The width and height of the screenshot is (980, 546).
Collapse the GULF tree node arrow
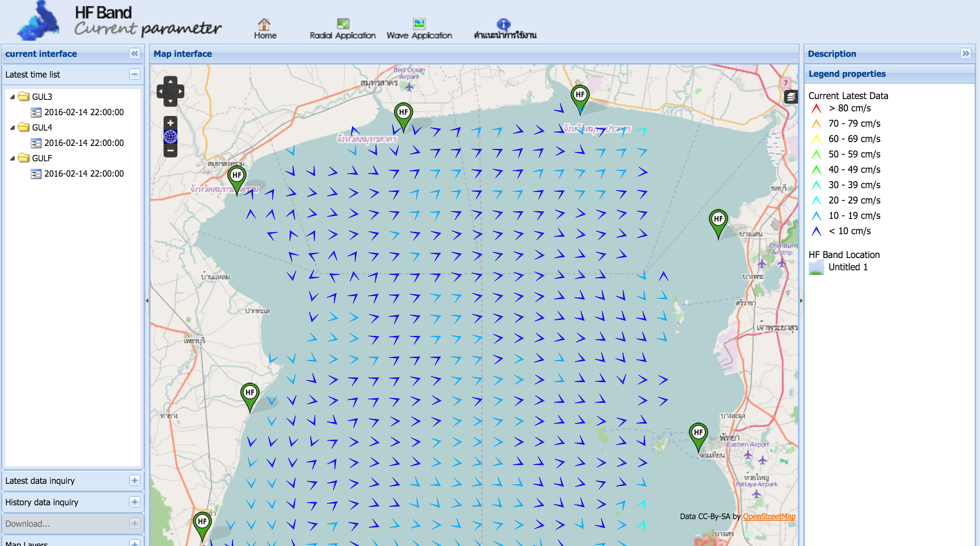click(12, 158)
